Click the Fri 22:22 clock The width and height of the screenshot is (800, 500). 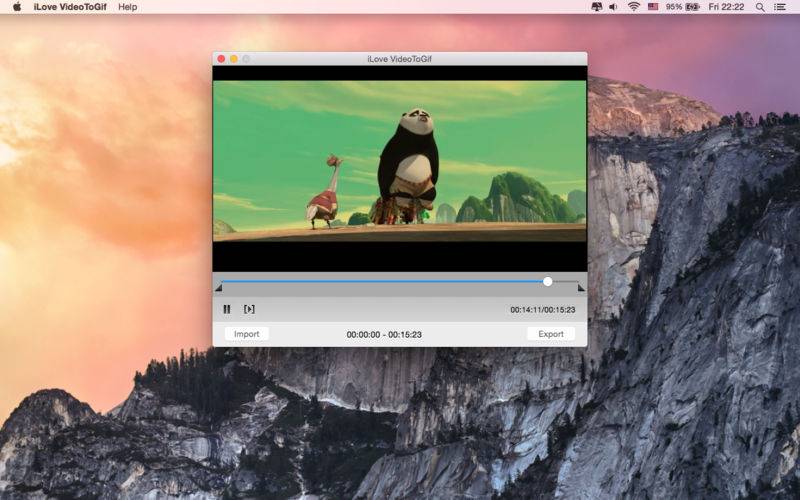[x=726, y=7]
